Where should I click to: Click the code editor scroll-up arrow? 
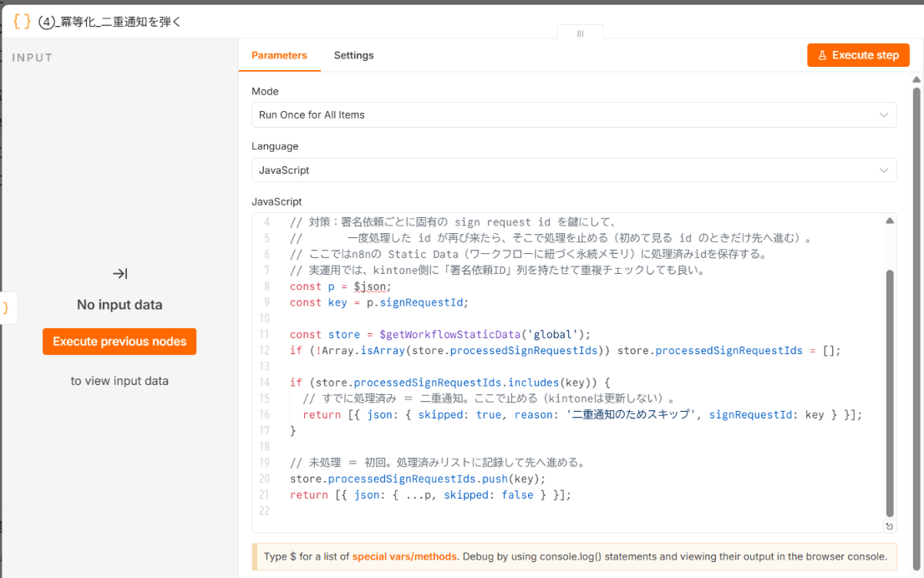890,221
